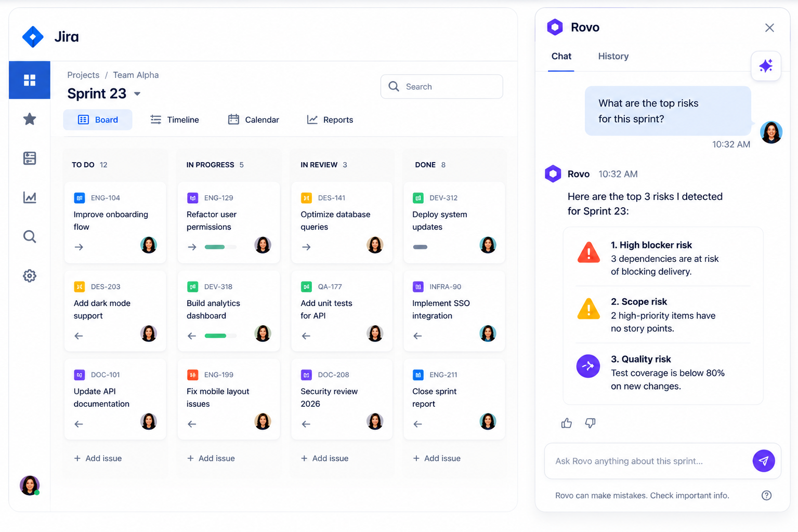Image resolution: width=798 pixels, height=532 pixels.
Task: Focus the board Search field
Action: coord(442,87)
